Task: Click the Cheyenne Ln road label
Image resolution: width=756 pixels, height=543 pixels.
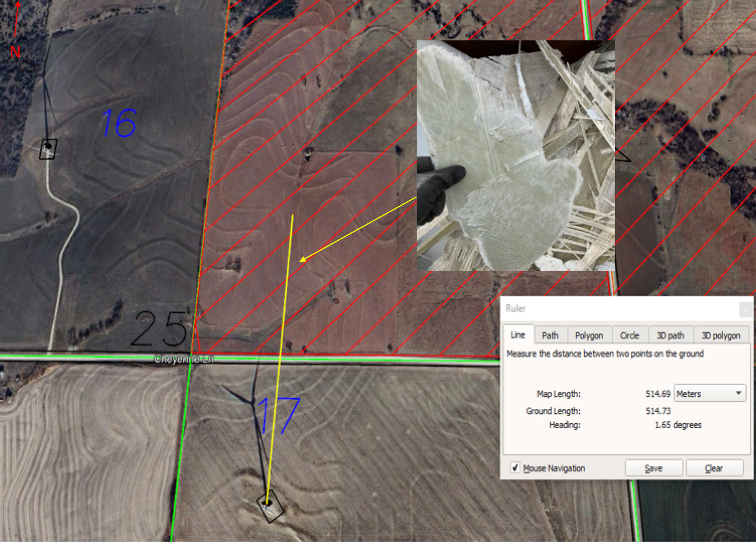Action: tap(184, 359)
